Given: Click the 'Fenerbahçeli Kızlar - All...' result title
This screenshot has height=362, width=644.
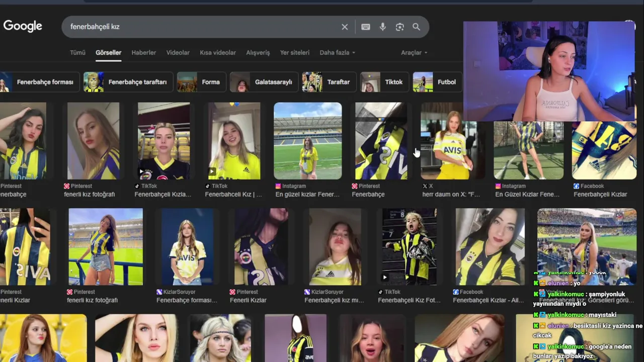Looking at the screenshot, I should tap(488, 300).
